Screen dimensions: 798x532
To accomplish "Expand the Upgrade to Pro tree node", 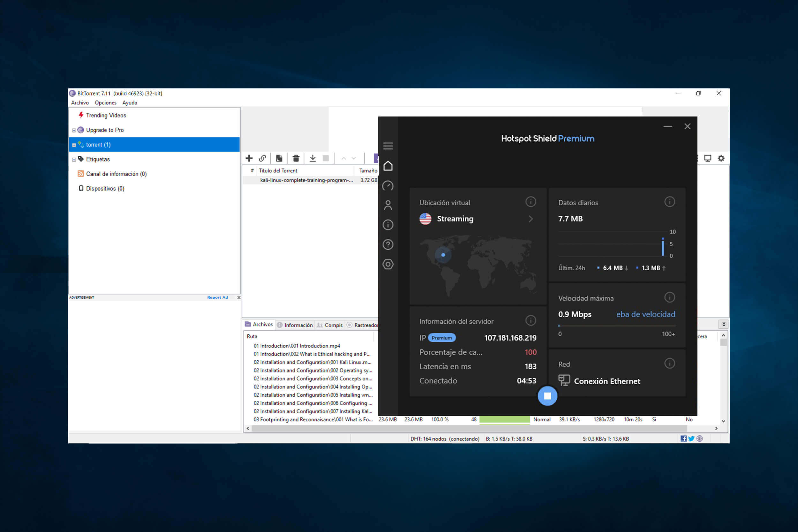I will coord(74,130).
